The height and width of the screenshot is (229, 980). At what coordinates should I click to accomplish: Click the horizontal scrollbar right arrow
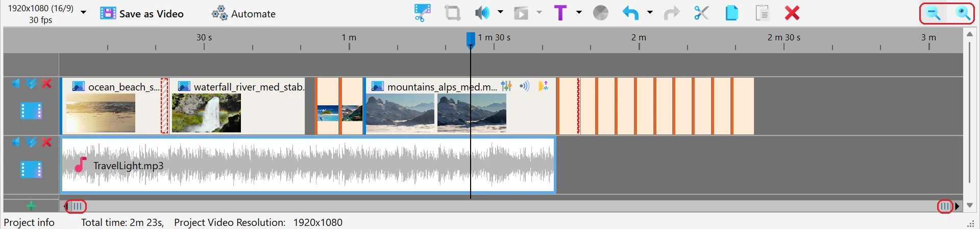(958, 206)
